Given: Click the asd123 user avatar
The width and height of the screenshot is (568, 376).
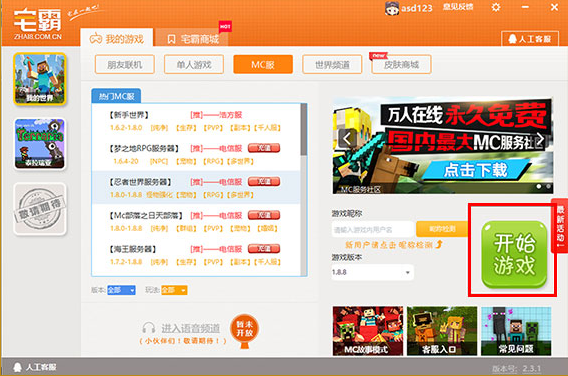Looking at the screenshot, I should coord(392,8).
